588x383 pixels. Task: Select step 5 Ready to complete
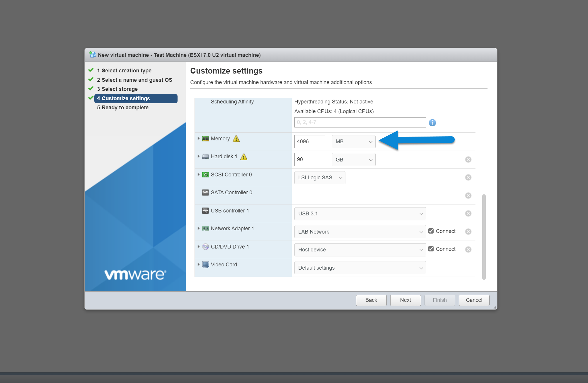[x=123, y=108]
